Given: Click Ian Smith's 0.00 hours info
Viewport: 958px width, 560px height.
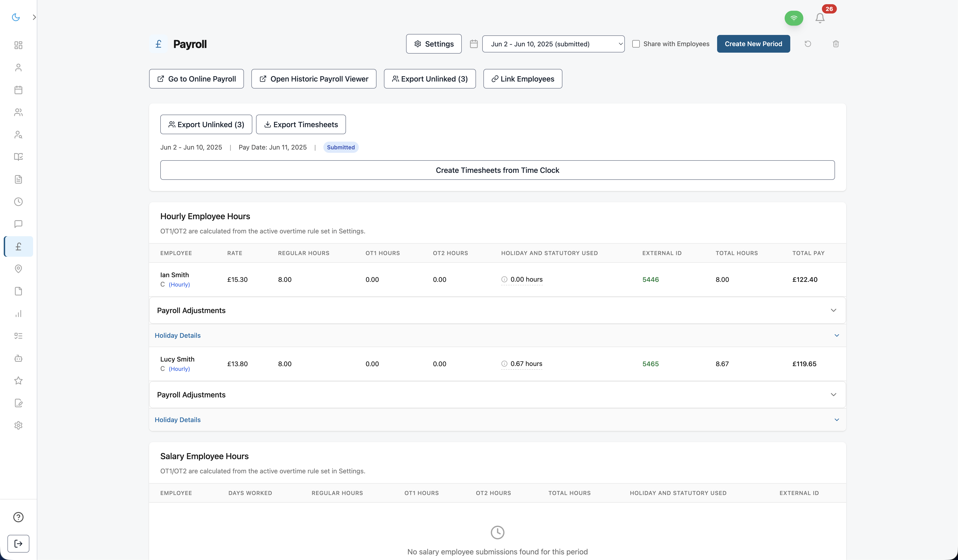Looking at the screenshot, I should coord(522,280).
